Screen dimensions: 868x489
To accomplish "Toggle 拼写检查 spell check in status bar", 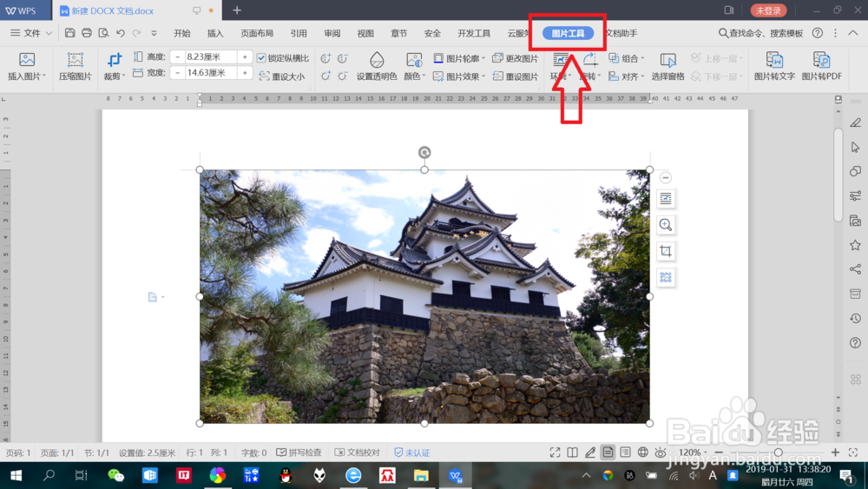I will (299, 453).
